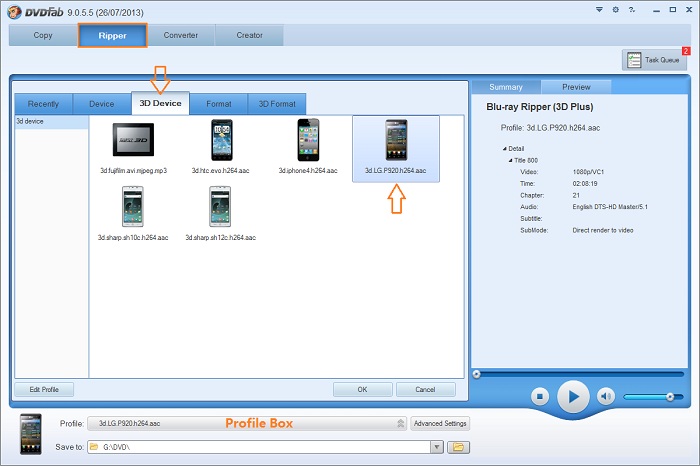Click the 1080p/VC1 video value
The image size is (700, 466).
pyautogui.click(x=588, y=172)
